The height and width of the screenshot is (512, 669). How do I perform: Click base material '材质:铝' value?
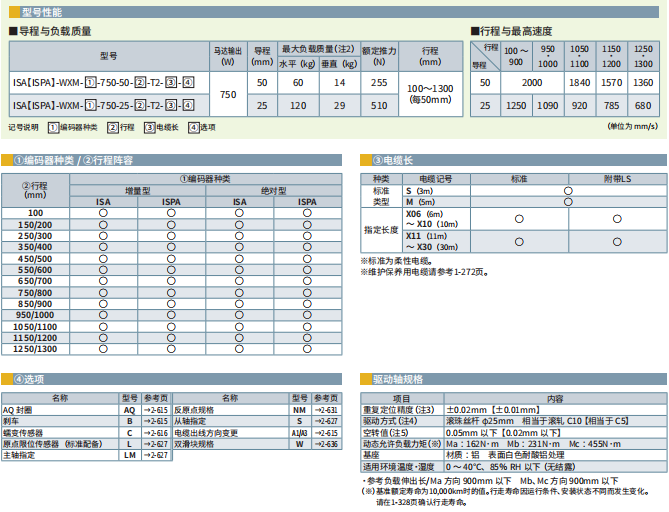pos(505,455)
